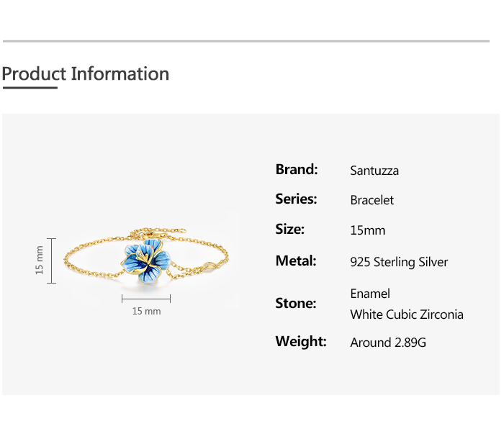Click the Metal label
504x439 pixels.
[296, 261]
